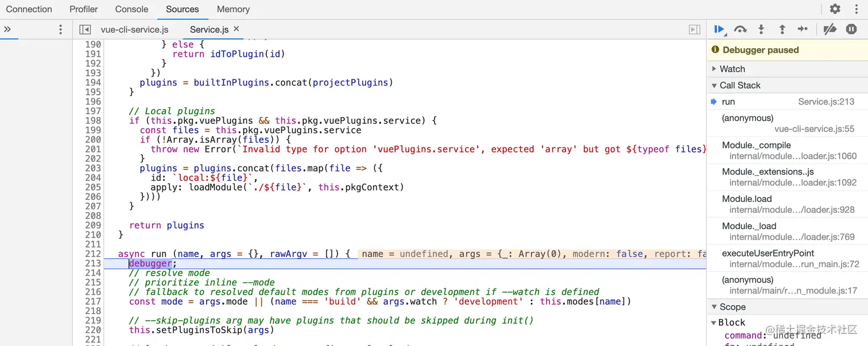Click the '// Local plugins' comment
This screenshot has width=868, height=346.
coord(172,111)
